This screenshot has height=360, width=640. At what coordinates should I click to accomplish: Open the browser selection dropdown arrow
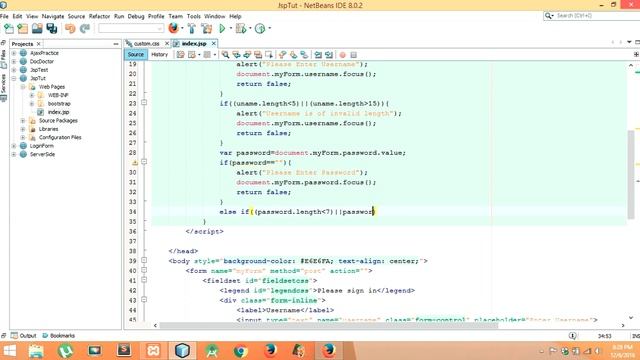[182, 28]
